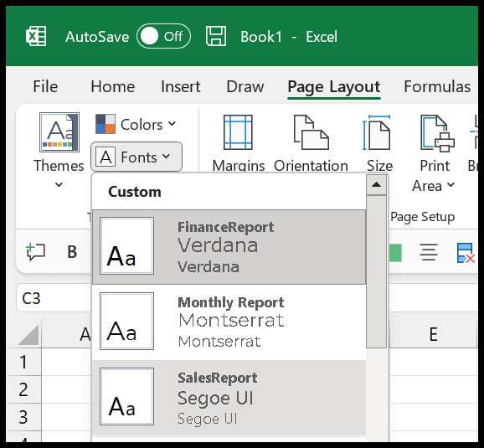Click the New Comment icon

tap(36, 251)
